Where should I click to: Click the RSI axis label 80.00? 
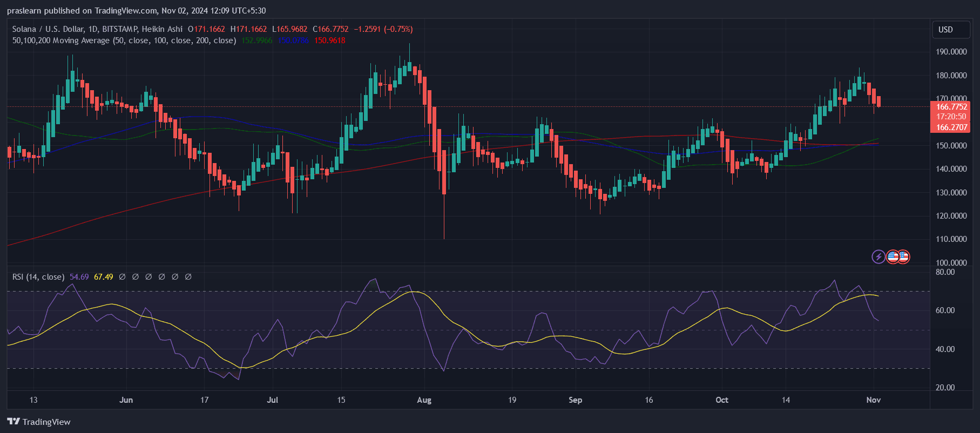pos(945,272)
